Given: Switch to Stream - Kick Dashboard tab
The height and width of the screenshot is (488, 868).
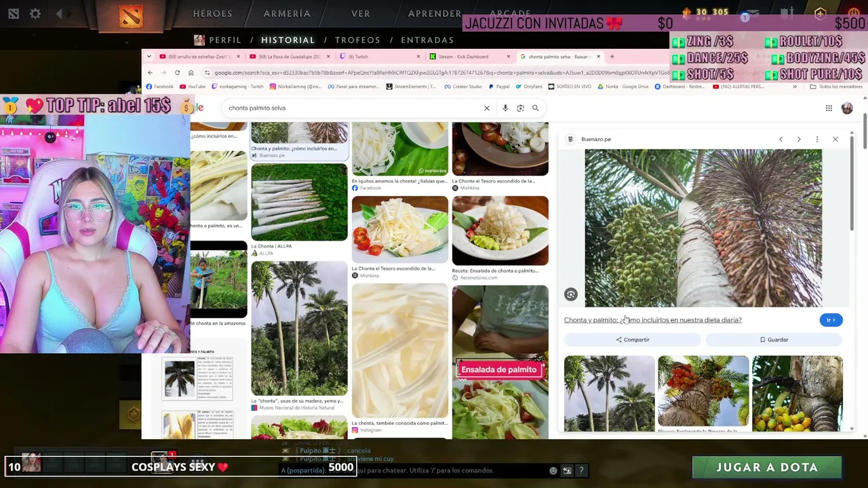Looking at the screenshot, I should (x=469, y=56).
